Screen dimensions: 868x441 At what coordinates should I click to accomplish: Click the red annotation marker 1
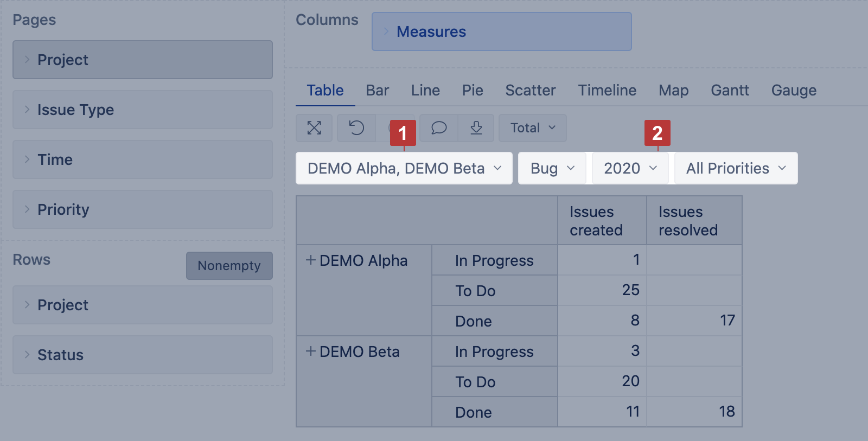403,133
